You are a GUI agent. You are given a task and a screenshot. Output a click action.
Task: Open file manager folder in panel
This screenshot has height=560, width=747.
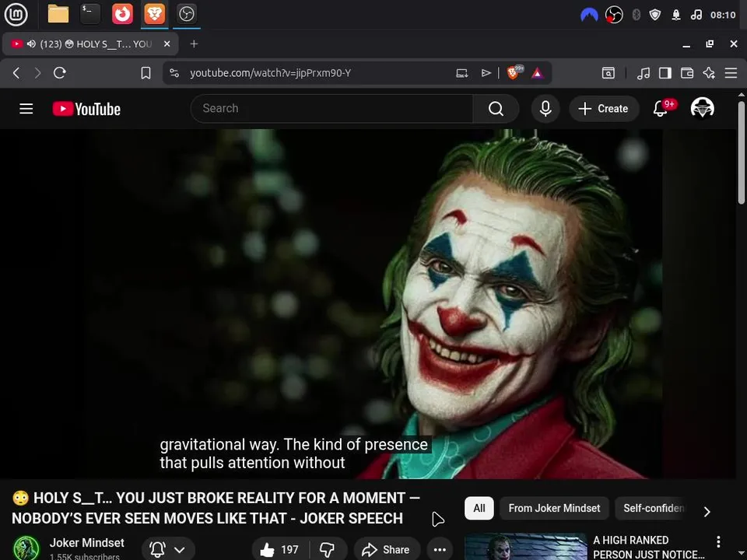click(x=58, y=14)
